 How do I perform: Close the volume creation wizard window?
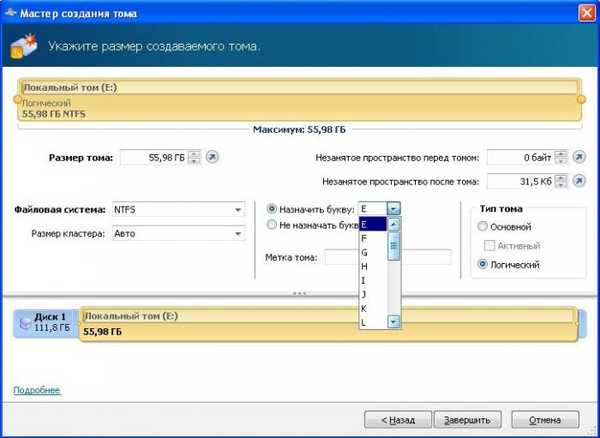click(587, 13)
